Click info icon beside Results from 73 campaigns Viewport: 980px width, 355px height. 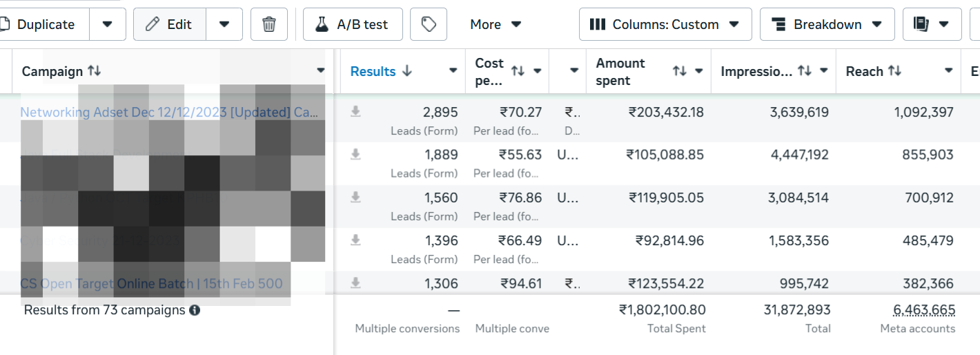point(195,310)
